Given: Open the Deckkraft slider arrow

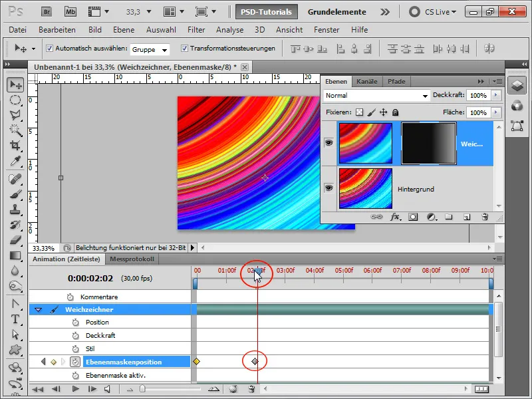Looking at the screenshot, I should tap(496, 95).
